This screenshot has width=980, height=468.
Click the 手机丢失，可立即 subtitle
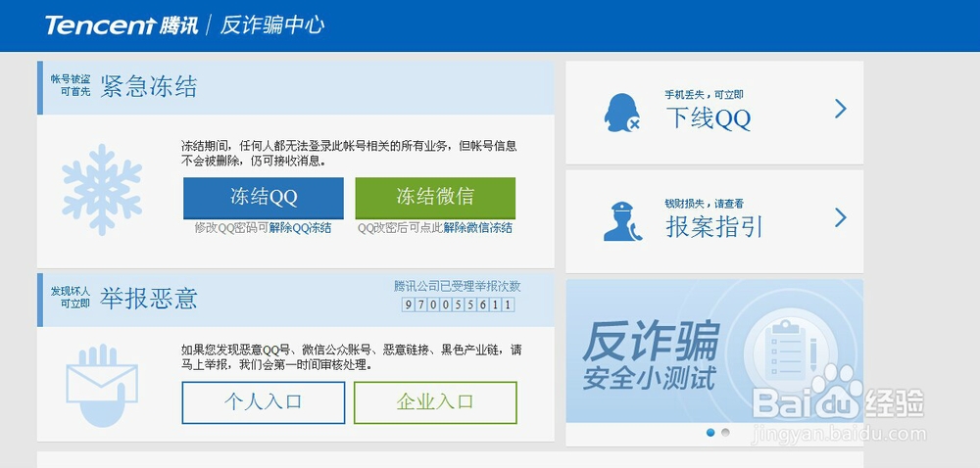[x=704, y=95]
